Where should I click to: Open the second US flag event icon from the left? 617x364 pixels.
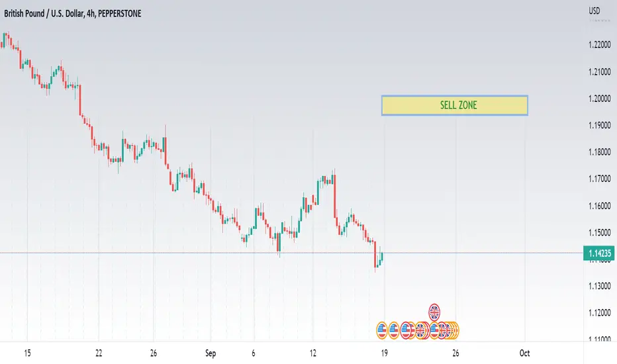coord(394,330)
